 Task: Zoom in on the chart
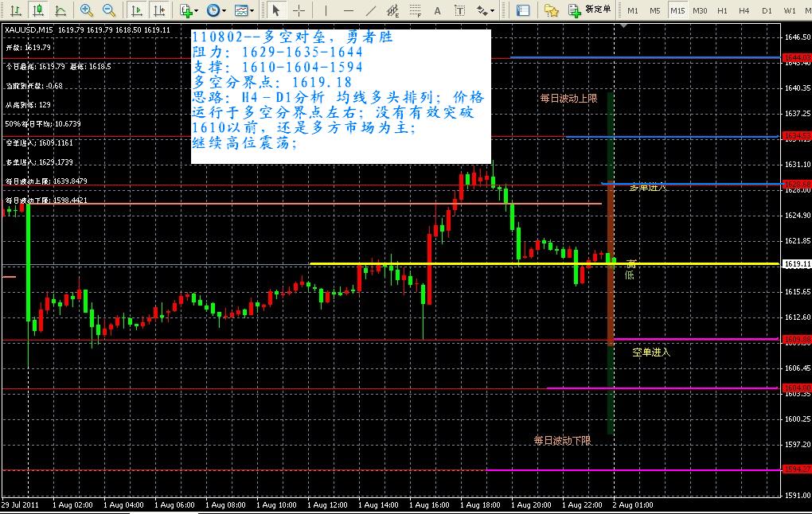pyautogui.click(x=87, y=10)
